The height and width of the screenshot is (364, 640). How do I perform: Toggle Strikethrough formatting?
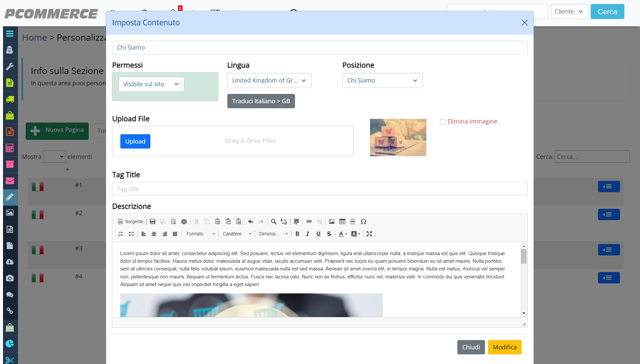point(329,234)
